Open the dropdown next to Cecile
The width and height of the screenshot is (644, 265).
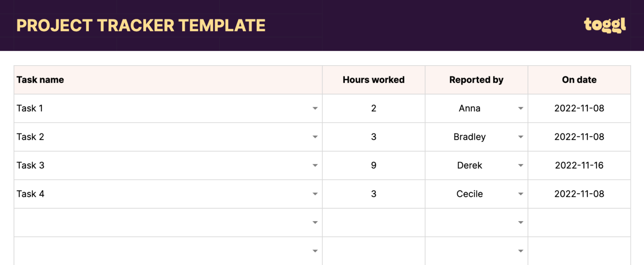(x=520, y=194)
